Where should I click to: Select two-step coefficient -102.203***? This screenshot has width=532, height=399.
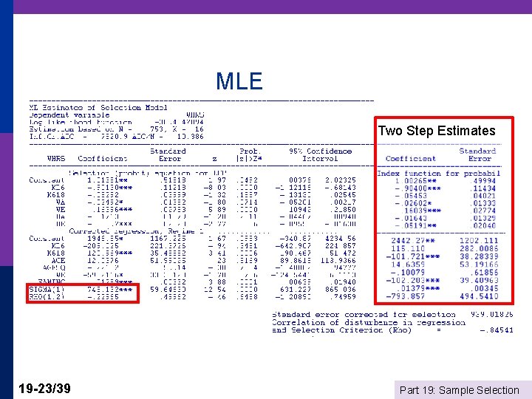(x=412, y=280)
